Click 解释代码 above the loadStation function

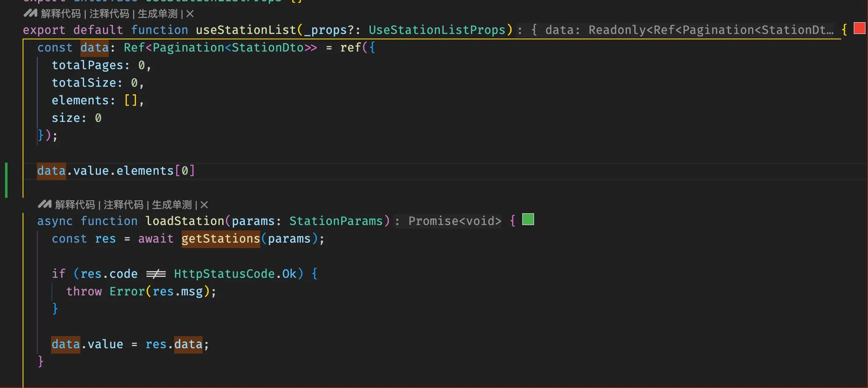[75, 205]
